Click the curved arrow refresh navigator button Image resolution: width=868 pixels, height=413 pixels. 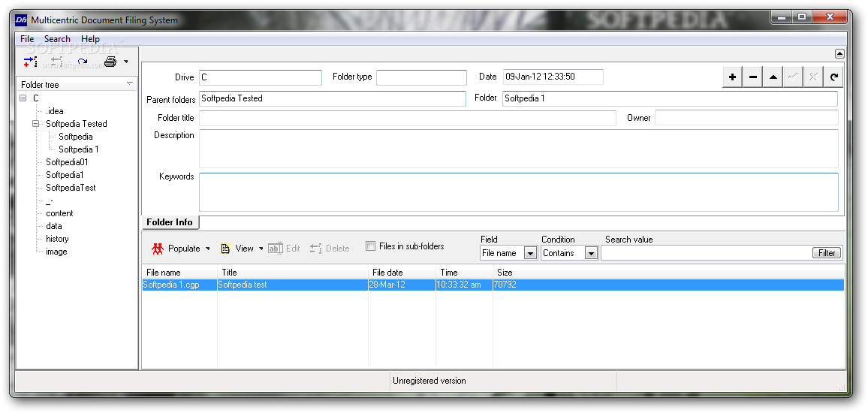coord(833,77)
